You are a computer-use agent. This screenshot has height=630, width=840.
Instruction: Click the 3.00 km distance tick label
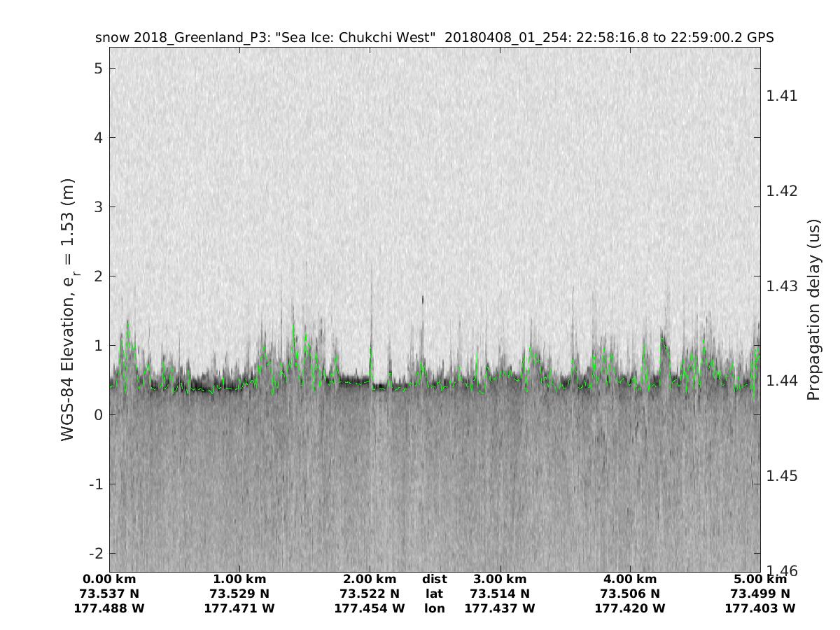point(500,579)
